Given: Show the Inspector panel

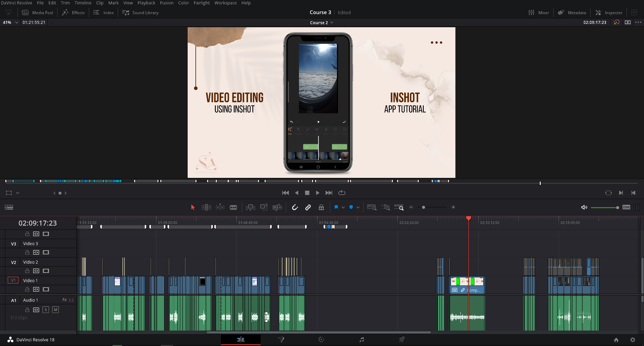Looking at the screenshot, I should (609, 12).
